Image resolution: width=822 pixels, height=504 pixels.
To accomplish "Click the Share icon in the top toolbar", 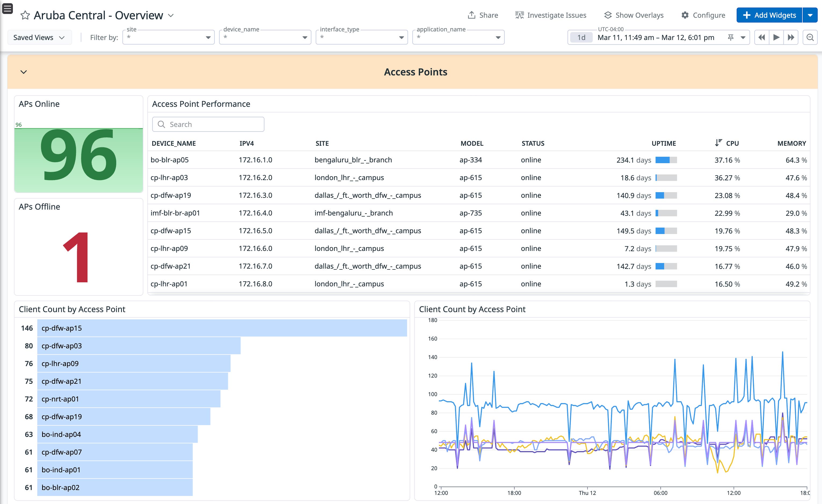I will tap(472, 15).
